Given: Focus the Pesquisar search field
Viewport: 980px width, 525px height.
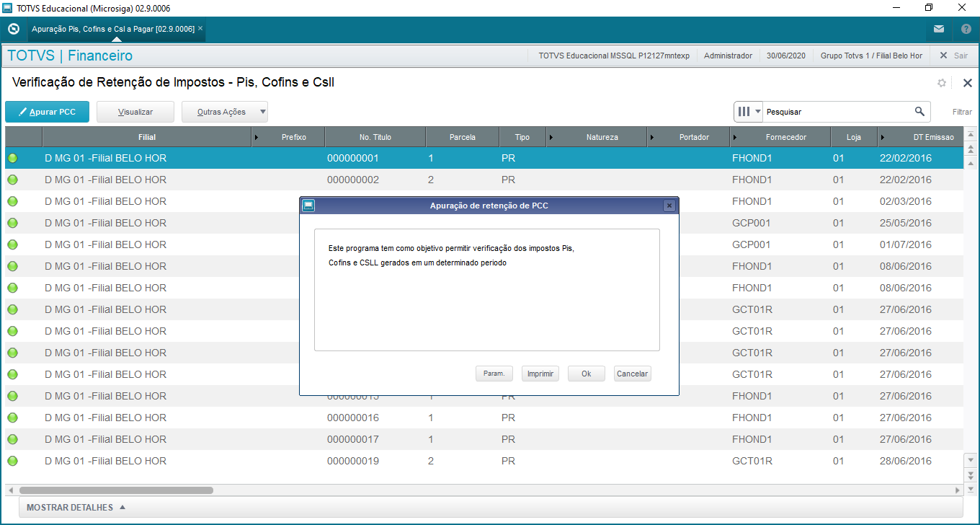Looking at the screenshot, I should pos(836,112).
